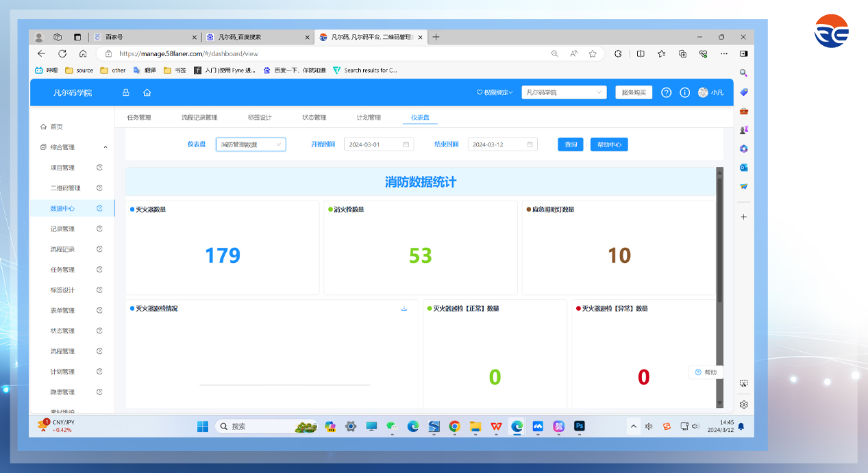This screenshot has height=473, width=868.
Task: Open the 仪表盘 消防管理数据 dropdown
Action: (x=251, y=144)
